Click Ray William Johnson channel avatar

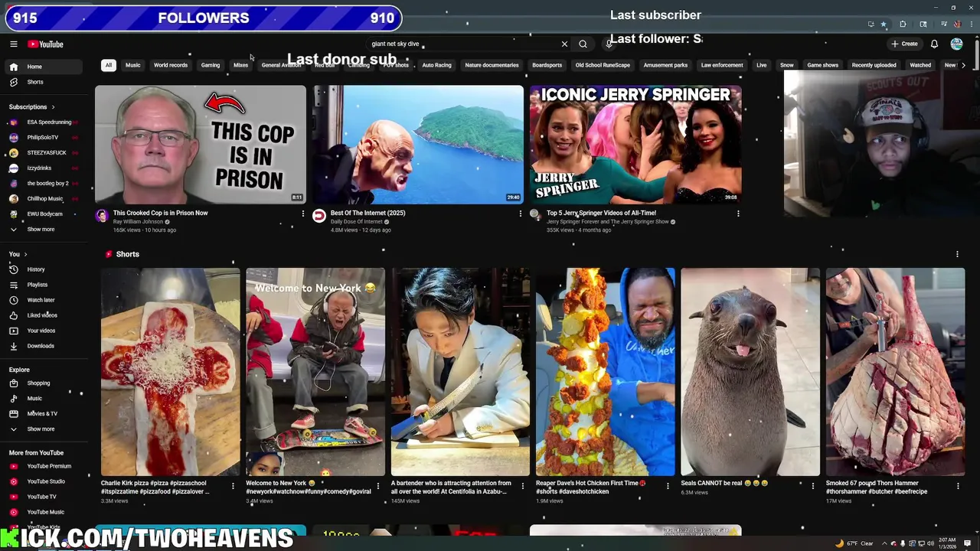[x=102, y=216]
